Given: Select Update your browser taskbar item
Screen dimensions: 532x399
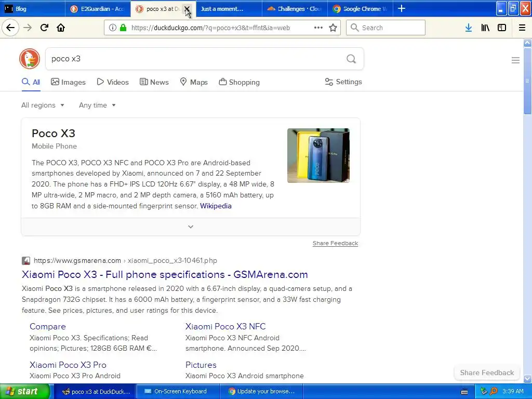Looking at the screenshot, I should pyautogui.click(x=261, y=392).
